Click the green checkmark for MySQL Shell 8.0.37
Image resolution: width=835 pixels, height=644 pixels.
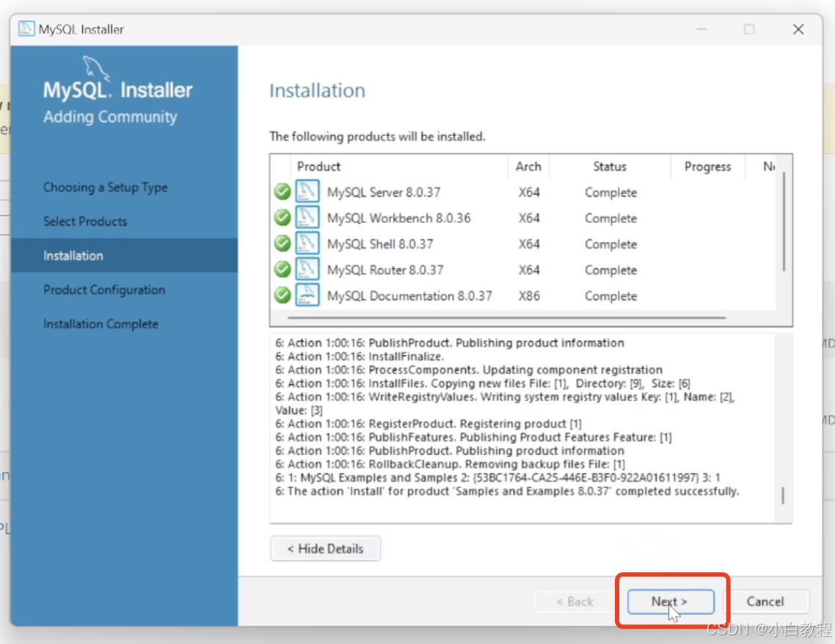(x=282, y=244)
